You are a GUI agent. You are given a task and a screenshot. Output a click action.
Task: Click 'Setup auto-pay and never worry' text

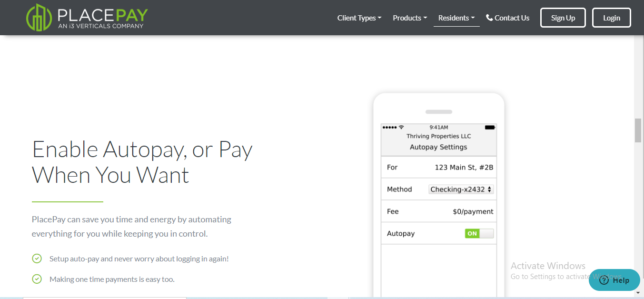[x=139, y=259]
